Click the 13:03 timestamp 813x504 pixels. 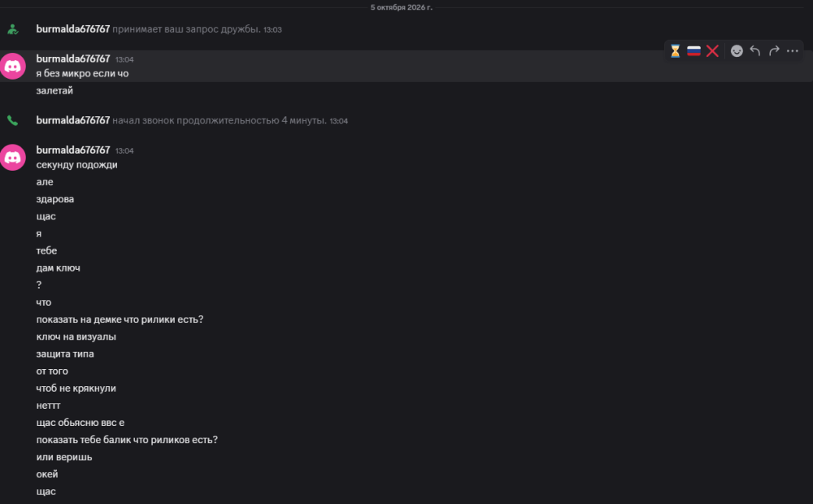[x=272, y=29]
